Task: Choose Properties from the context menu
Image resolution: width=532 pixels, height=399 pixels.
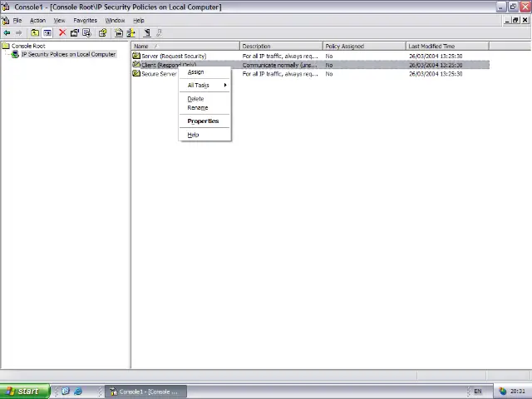Action: (x=204, y=121)
